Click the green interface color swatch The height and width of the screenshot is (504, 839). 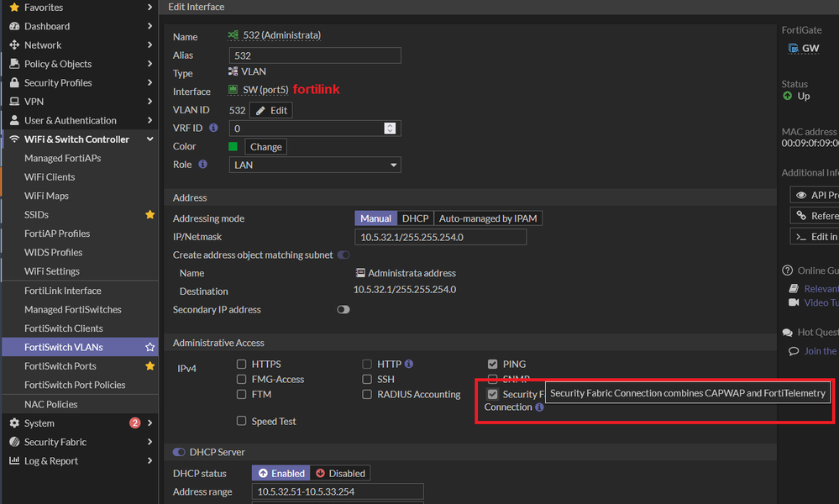pyautogui.click(x=233, y=147)
